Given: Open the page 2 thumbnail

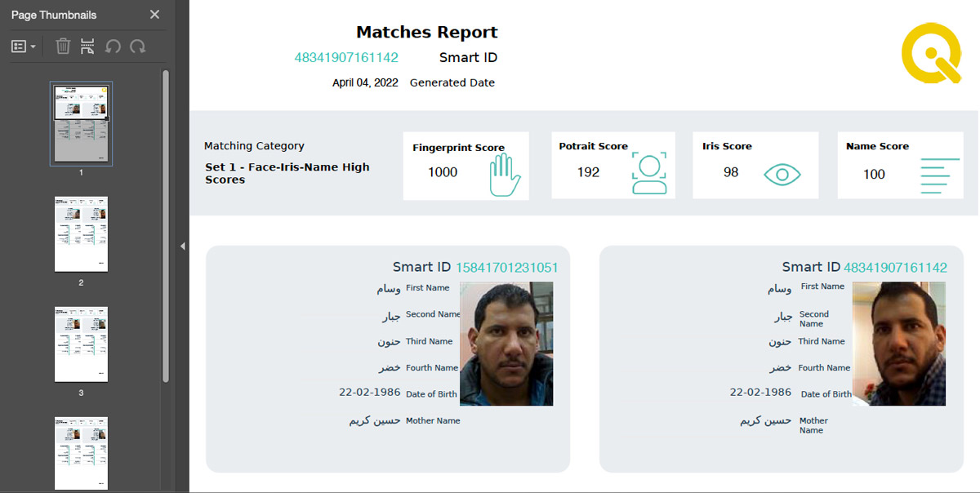Looking at the screenshot, I should [x=81, y=233].
